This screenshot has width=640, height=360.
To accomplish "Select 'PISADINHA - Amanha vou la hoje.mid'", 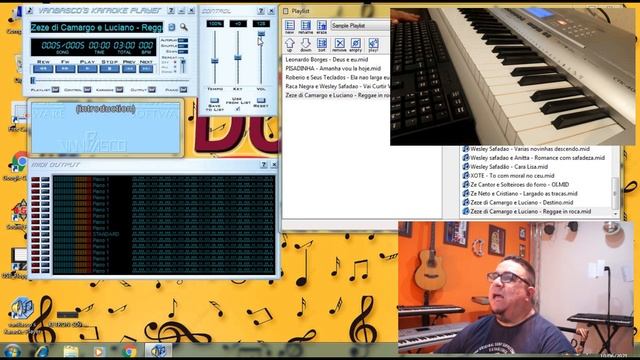I will pyautogui.click(x=333, y=69).
